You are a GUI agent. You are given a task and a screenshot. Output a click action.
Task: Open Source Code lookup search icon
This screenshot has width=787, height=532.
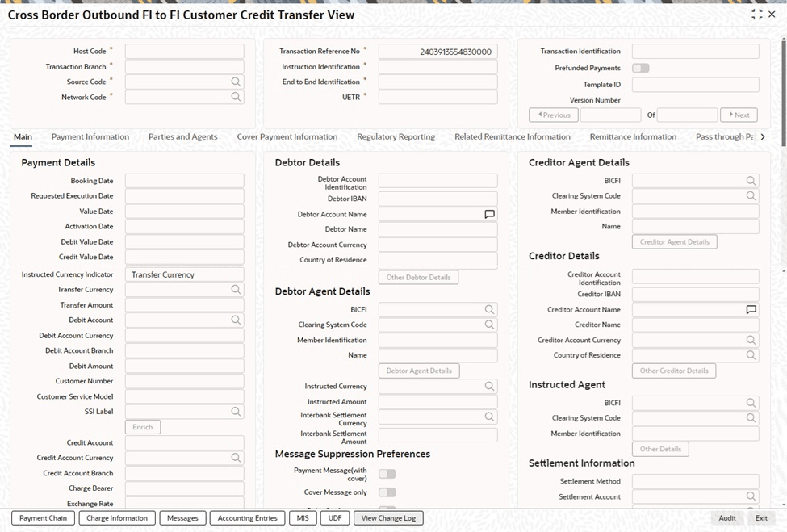(x=236, y=82)
